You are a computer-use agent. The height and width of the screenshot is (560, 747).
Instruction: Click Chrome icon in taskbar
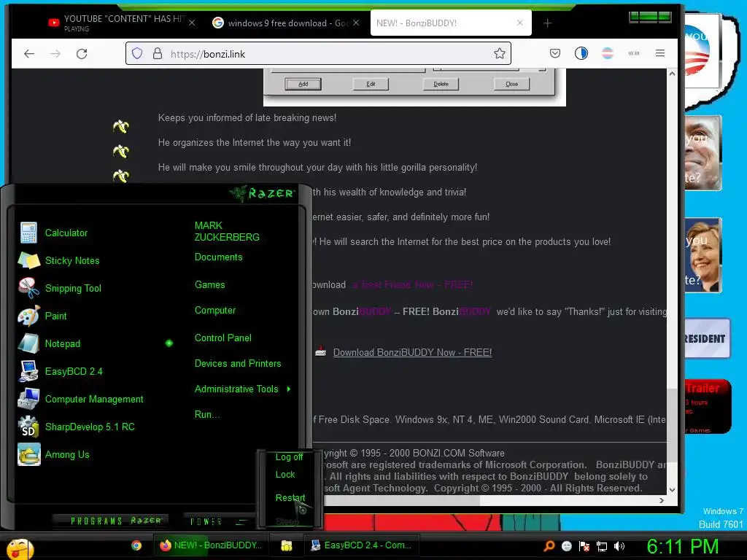pyautogui.click(x=136, y=545)
